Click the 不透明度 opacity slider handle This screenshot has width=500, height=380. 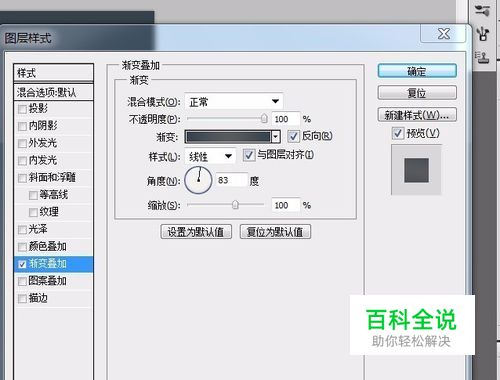[x=264, y=118]
